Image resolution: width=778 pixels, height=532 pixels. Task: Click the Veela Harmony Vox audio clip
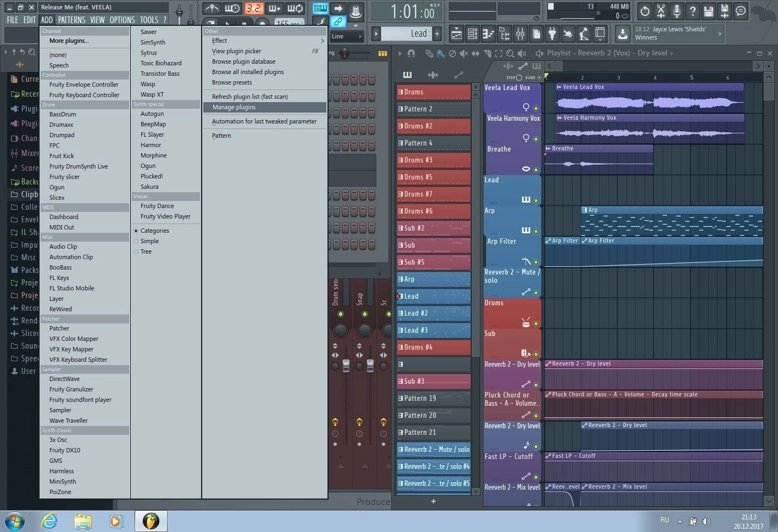(x=649, y=130)
